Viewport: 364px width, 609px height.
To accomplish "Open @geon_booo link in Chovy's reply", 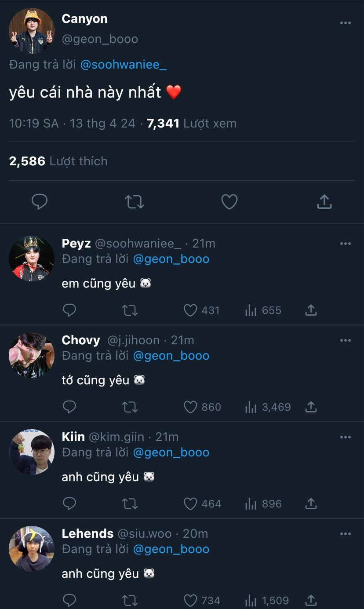I will pyautogui.click(x=171, y=355).
